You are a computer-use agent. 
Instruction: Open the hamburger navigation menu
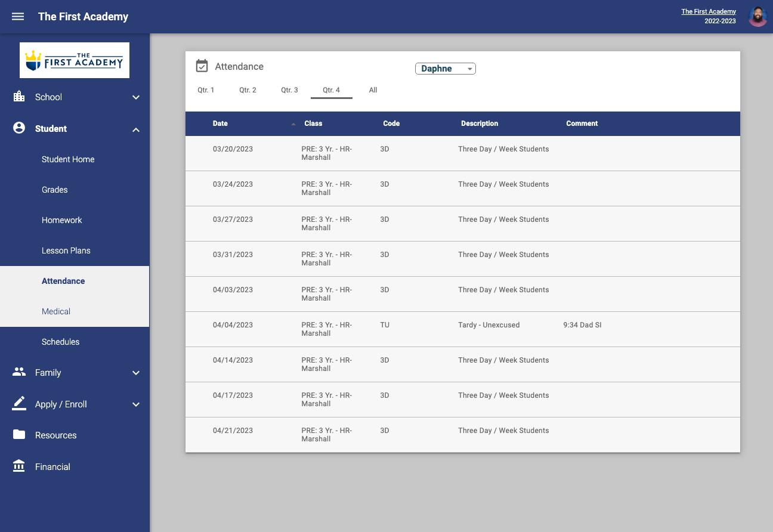coord(18,17)
